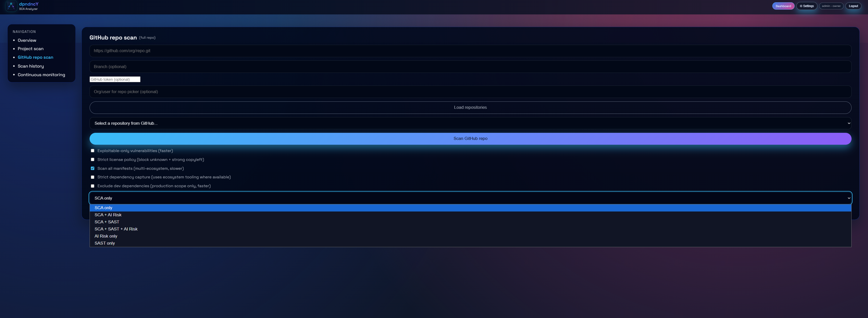The width and height of the screenshot is (868, 318).
Task: Enable Strict license policy checkbox
Action: click(92, 159)
